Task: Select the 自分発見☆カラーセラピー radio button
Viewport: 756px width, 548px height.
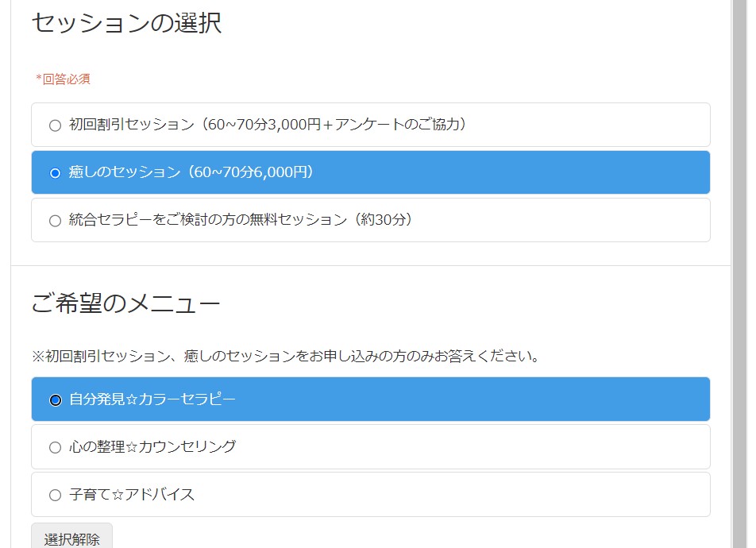Action: pos(55,399)
